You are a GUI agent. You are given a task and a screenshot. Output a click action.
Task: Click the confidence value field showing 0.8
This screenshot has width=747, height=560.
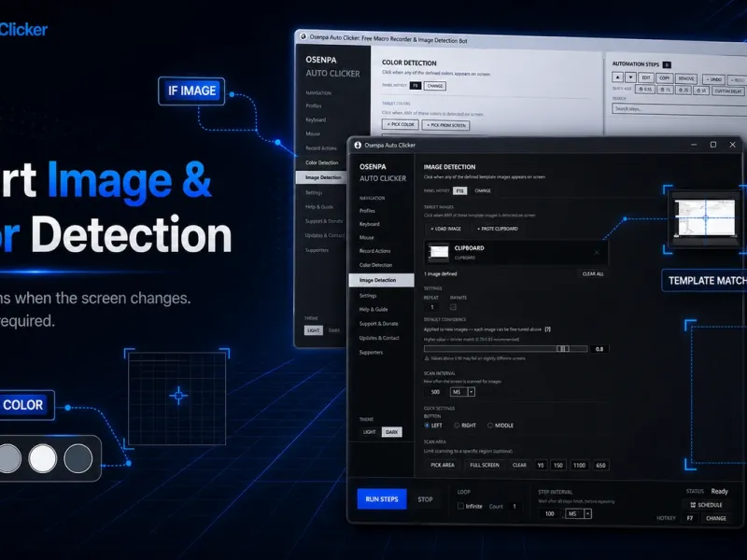[x=599, y=349]
